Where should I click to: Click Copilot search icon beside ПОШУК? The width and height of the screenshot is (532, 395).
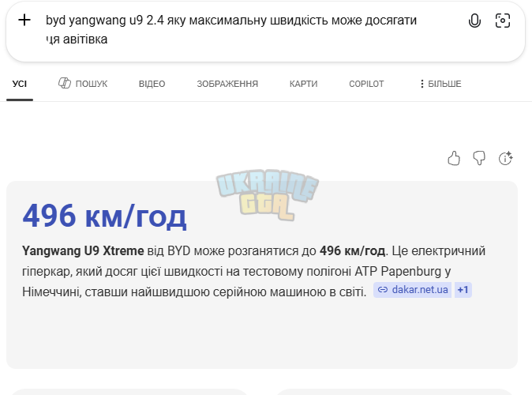[x=65, y=83]
